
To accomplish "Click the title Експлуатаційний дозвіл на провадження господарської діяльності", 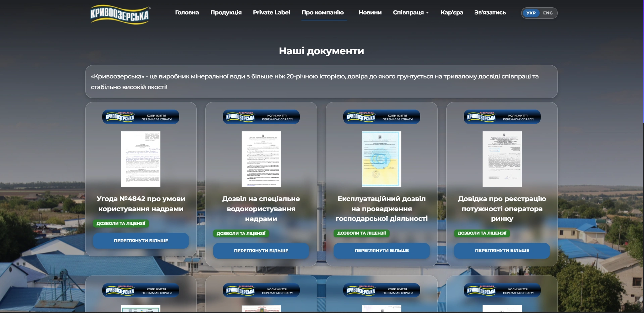I will 382,208.
